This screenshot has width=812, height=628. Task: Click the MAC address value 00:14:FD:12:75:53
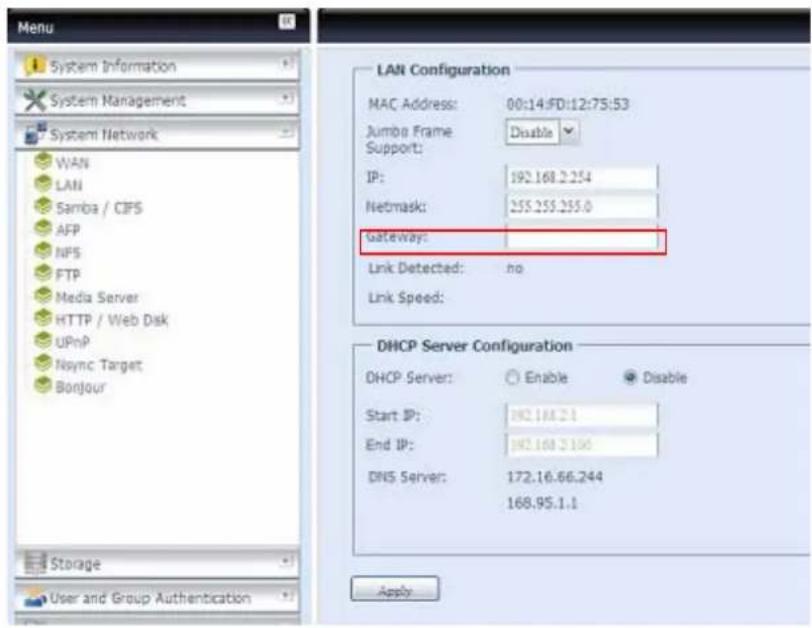click(568, 104)
